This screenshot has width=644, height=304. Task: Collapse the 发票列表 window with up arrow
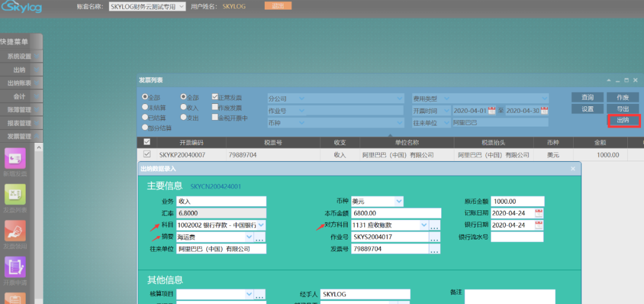(x=609, y=80)
